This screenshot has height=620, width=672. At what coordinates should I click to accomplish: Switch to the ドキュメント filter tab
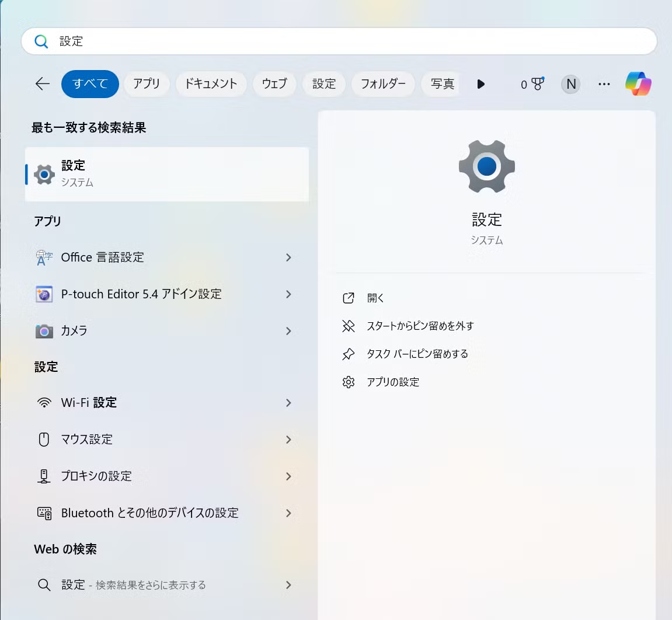pyautogui.click(x=211, y=84)
